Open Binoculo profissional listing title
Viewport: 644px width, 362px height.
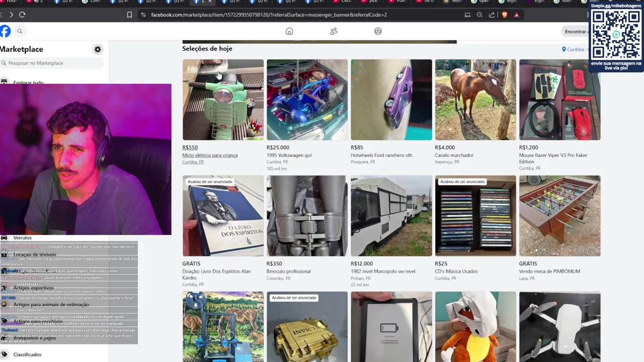click(288, 271)
